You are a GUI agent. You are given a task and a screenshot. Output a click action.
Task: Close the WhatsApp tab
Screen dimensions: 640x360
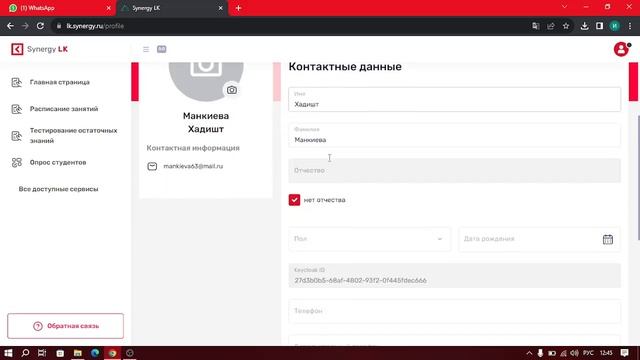(x=109, y=8)
